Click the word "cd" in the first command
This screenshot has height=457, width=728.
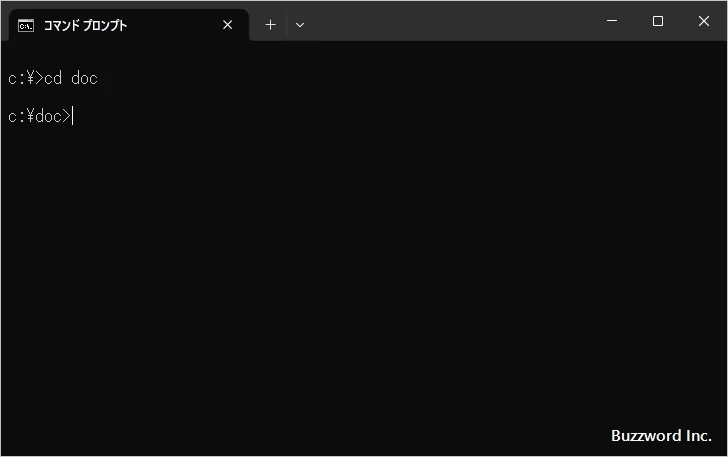click(x=53, y=78)
